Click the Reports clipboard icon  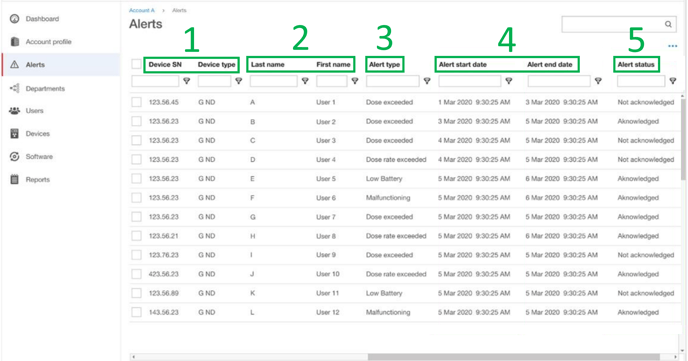click(x=14, y=179)
